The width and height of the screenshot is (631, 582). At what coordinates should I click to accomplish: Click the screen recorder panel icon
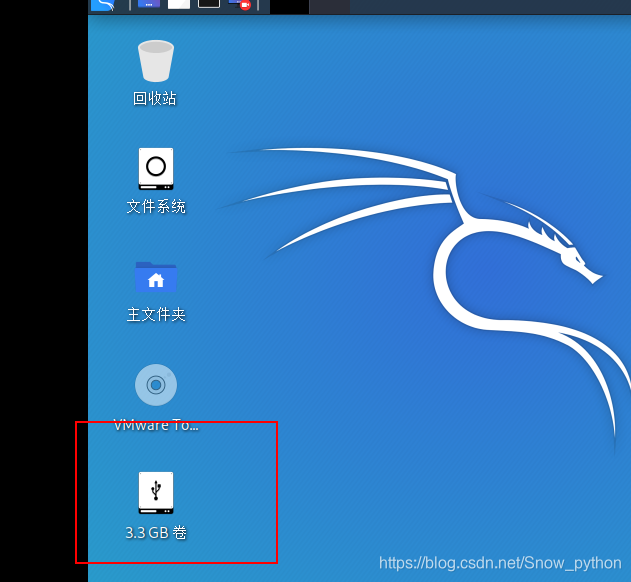click(x=240, y=4)
